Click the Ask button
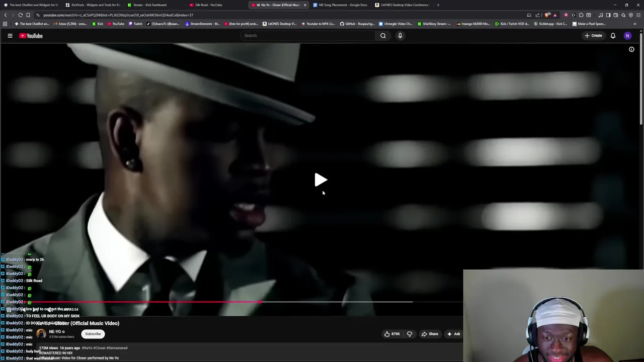This screenshot has height=362, width=644. (453, 334)
